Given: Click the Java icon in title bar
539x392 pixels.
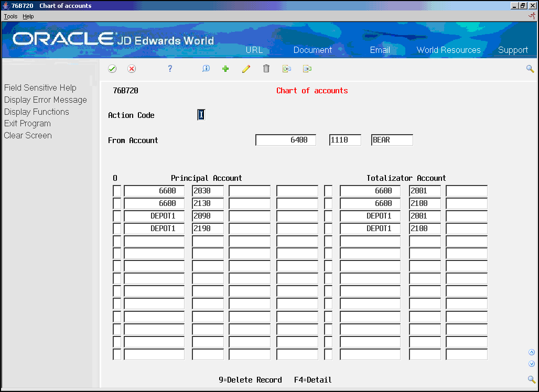Looking at the screenshot, I should (x=6, y=5).
